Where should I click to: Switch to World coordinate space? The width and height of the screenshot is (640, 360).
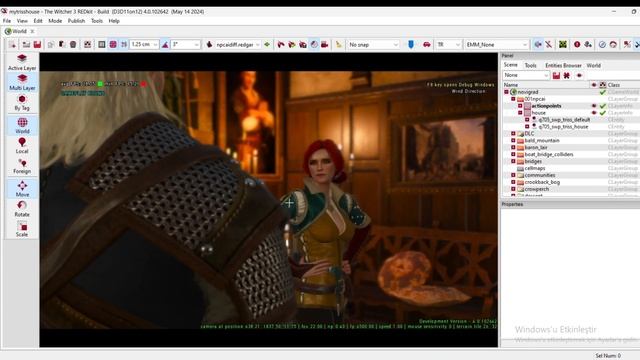(x=22, y=125)
